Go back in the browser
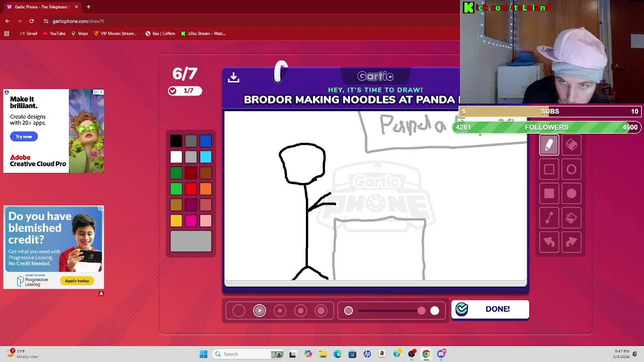This screenshot has width=644, height=362. [8, 21]
